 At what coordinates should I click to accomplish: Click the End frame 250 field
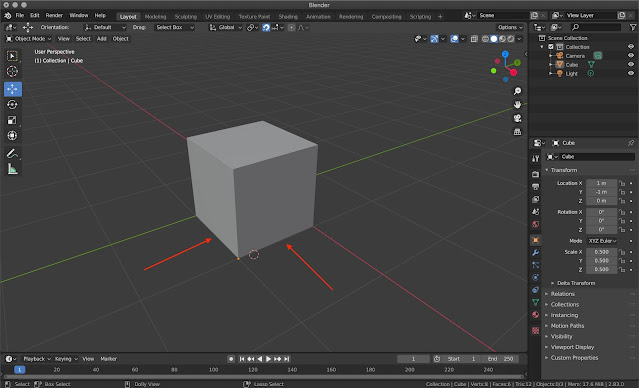[x=501, y=359]
